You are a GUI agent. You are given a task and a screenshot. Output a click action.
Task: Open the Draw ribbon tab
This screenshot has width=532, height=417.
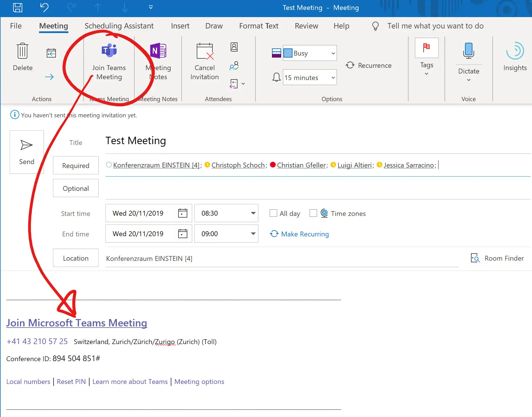point(214,26)
